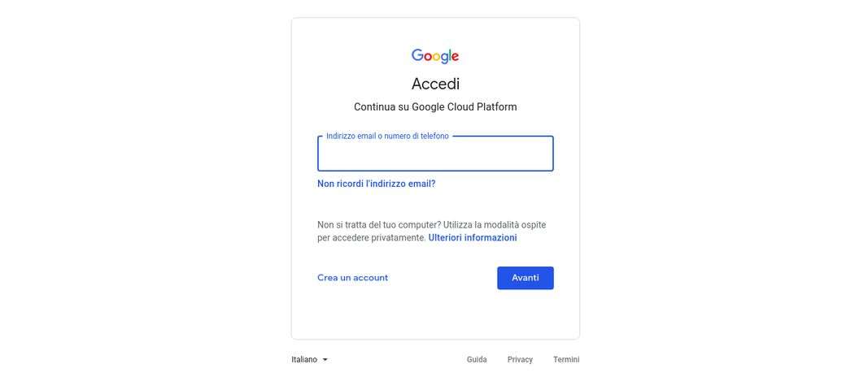Click the 'Continua su Google Cloud Platform' subtitle
This screenshot has width=868, height=377.
[435, 107]
